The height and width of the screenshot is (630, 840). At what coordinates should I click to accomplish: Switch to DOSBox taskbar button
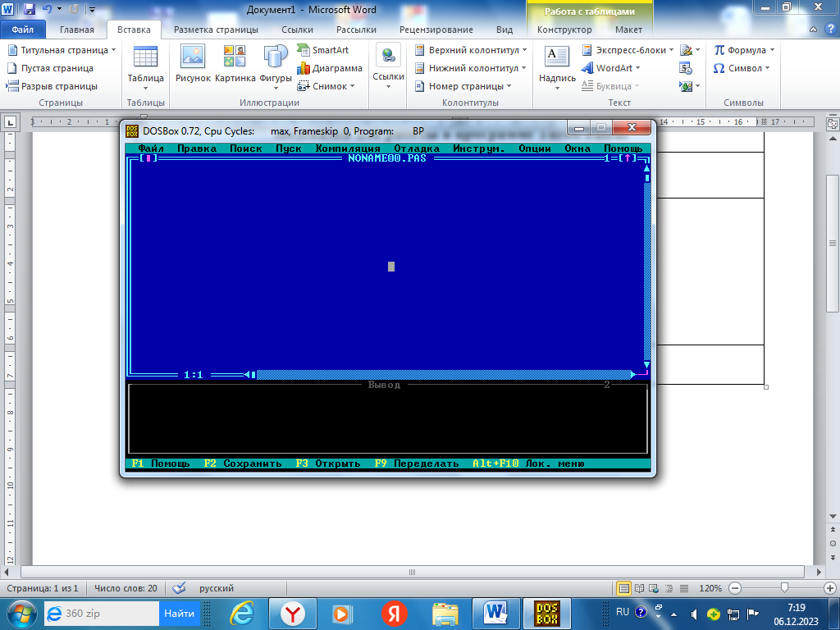(x=547, y=614)
